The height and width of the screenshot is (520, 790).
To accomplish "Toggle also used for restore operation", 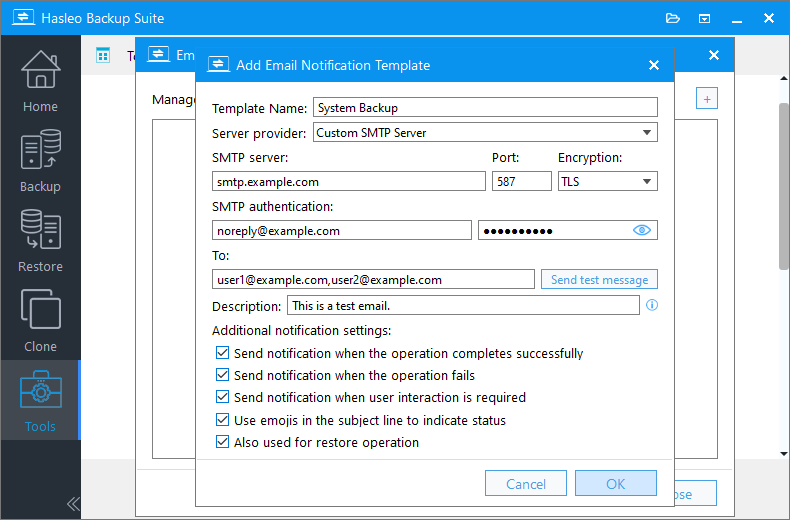I will pyautogui.click(x=222, y=442).
